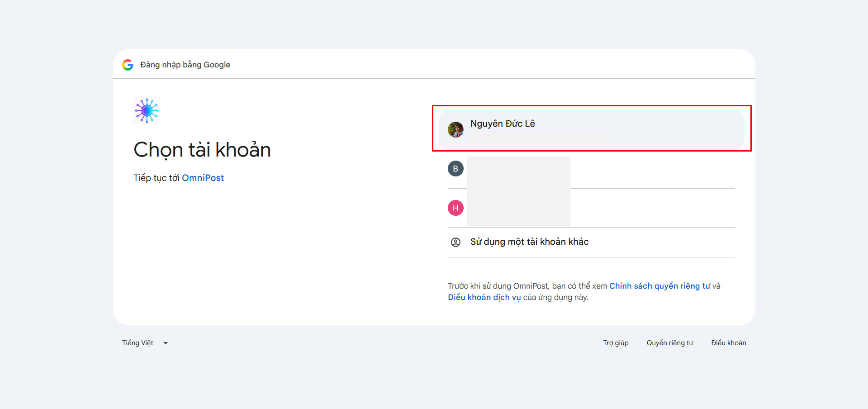The height and width of the screenshot is (409, 868).
Task: Open the 'Điều khoản' footer link
Action: pos(728,343)
